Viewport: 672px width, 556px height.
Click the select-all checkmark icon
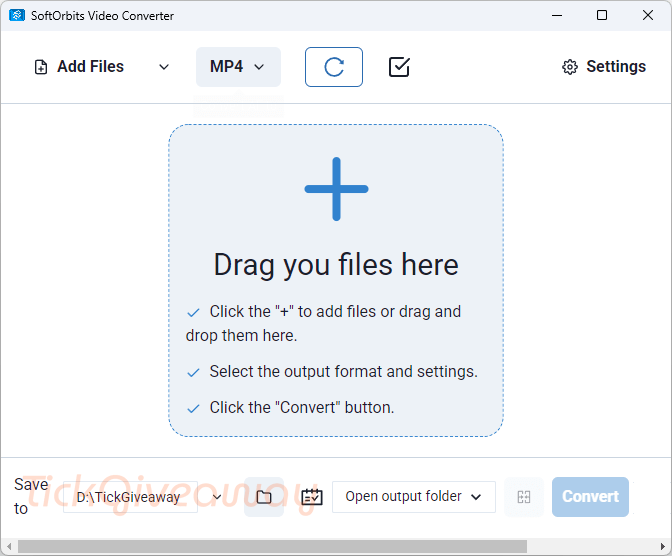399,67
